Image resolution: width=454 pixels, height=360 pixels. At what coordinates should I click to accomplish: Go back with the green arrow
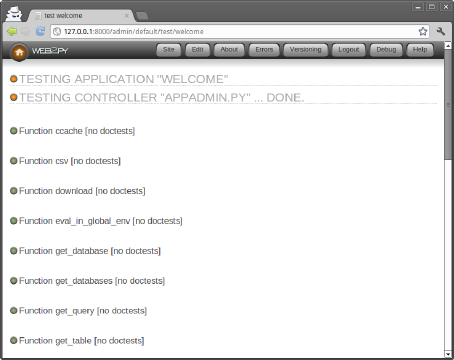coord(12,31)
